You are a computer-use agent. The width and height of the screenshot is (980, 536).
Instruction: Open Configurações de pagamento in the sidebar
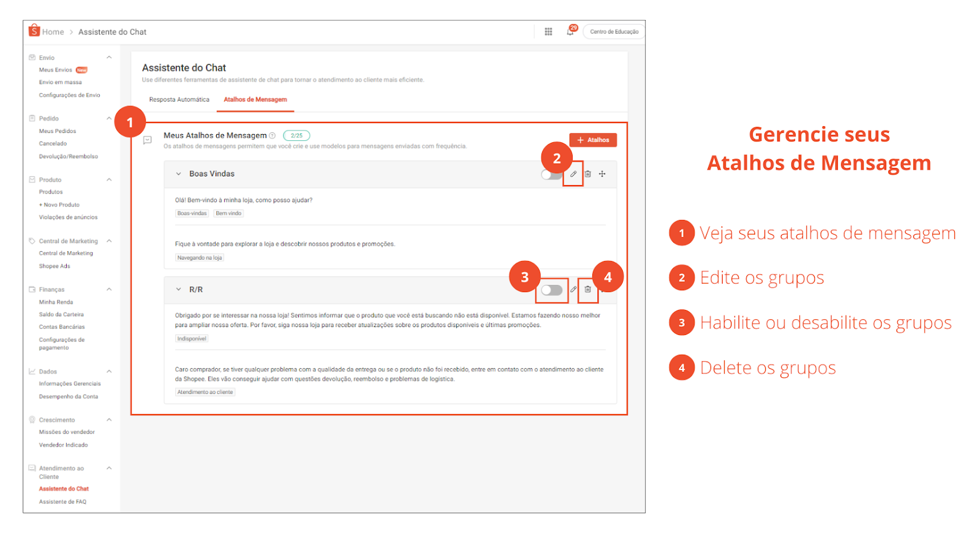click(x=62, y=344)
